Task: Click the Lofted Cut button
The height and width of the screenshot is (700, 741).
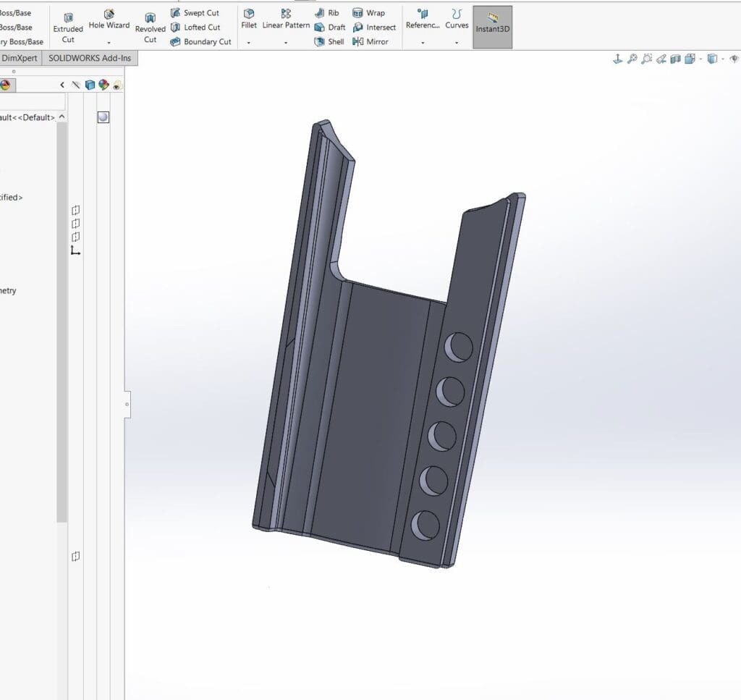Action: coord(195,28)
